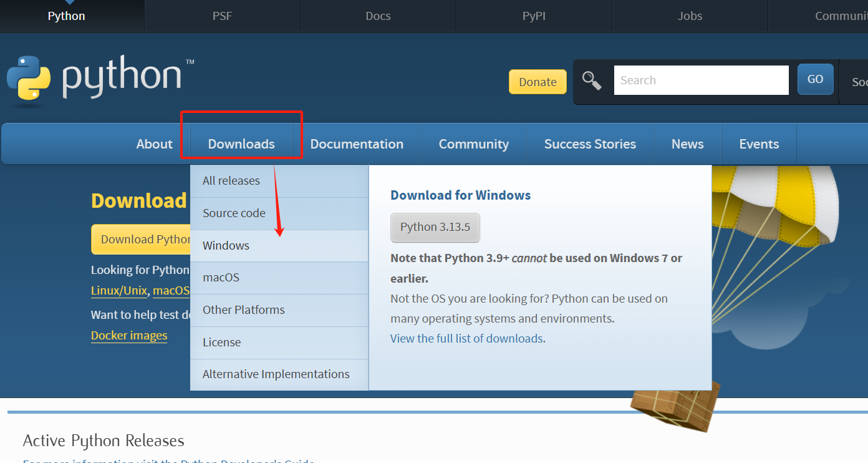Choose macOS in the Downloads dropdown
This screenshot has width=868, height=463.
pos(279,278)
